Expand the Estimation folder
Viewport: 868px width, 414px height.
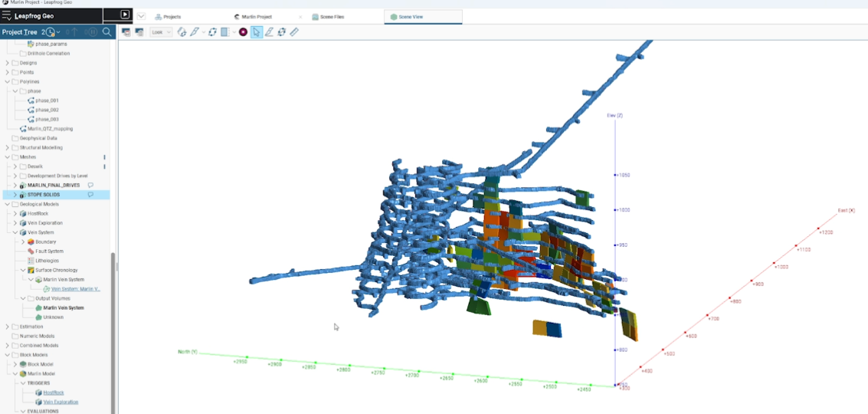point(8,327)
